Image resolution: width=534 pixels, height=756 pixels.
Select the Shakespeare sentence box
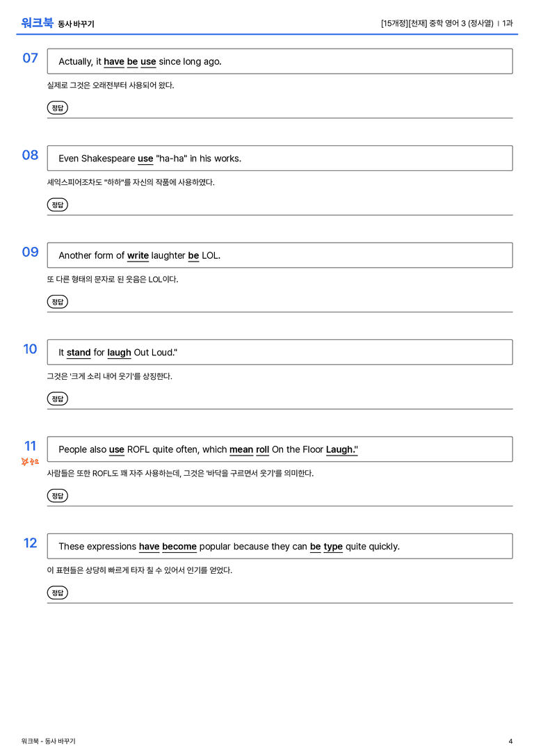coord(280,158)
